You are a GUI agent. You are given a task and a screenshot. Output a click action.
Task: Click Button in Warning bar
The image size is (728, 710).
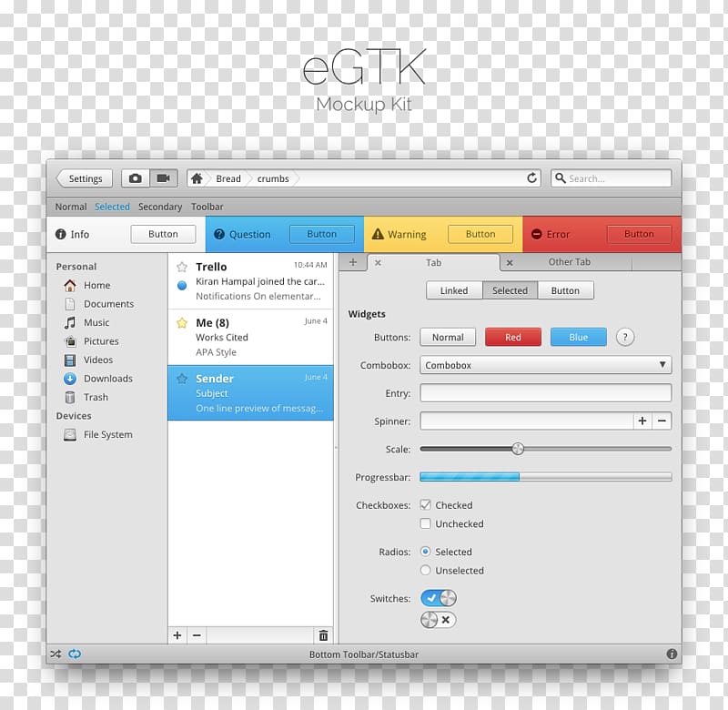click(x=480, y=234)
